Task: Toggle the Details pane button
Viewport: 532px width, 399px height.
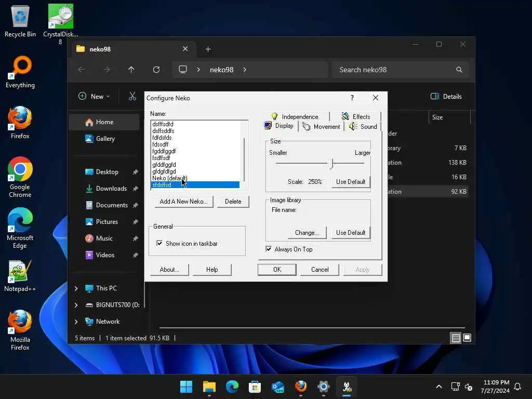Action: pos(446,96)
